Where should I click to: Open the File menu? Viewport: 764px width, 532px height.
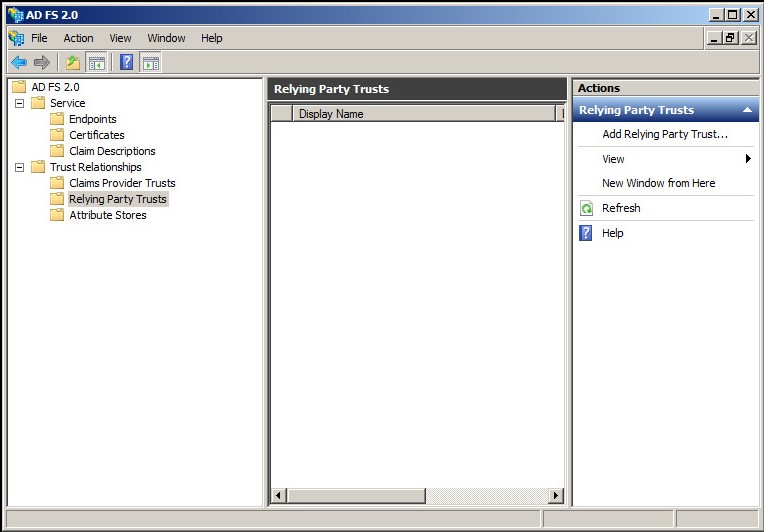pos(39,38)
